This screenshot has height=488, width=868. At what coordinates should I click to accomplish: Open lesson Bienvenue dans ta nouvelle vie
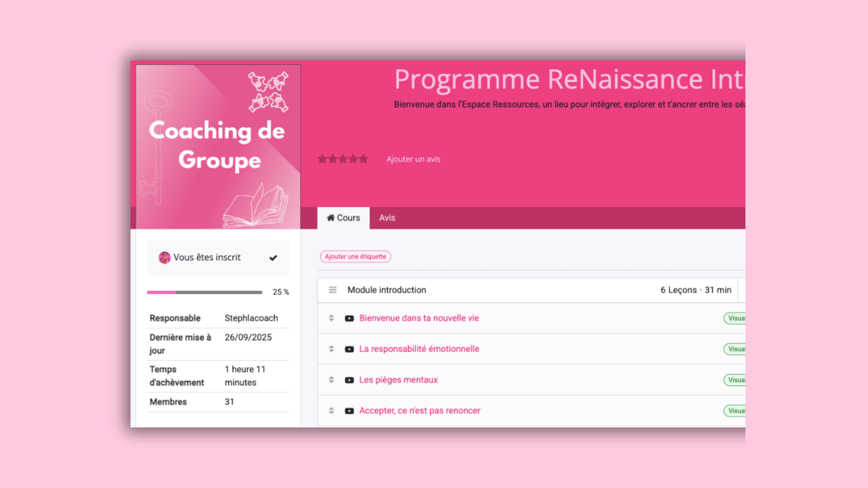click(419, 318)
